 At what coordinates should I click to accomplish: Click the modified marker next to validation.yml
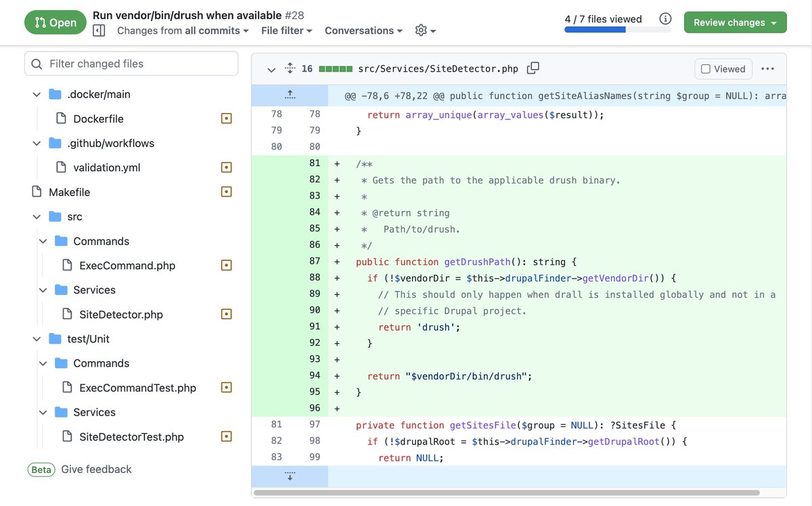click(x=227, y=167)
